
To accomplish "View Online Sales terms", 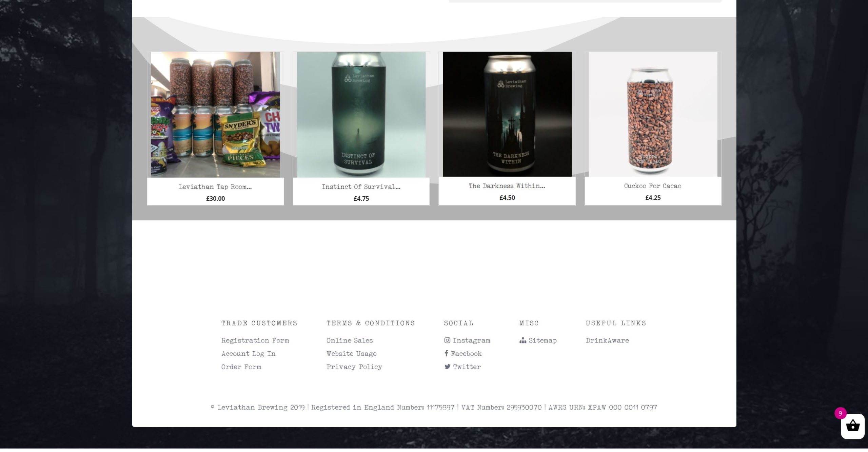I will click(350, 340).
